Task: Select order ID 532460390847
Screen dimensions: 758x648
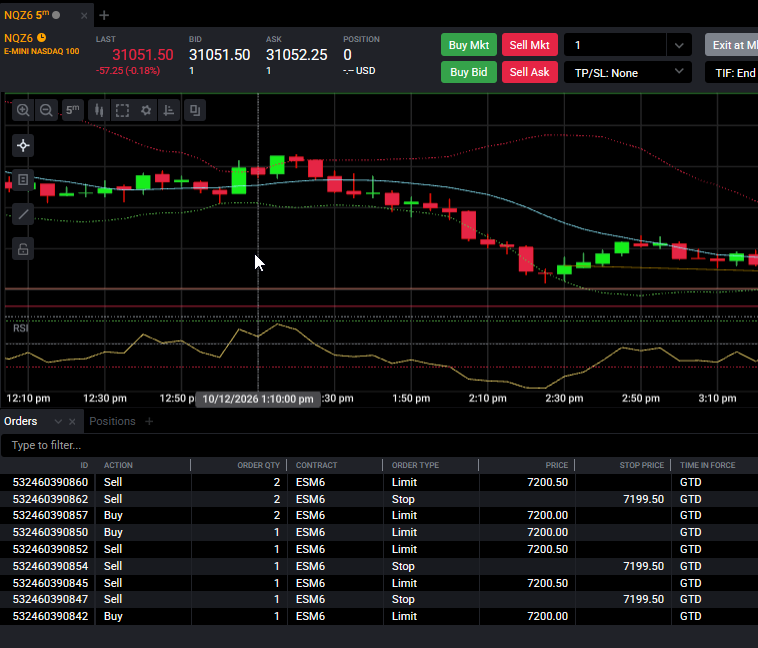Action: tap(50, 599)
